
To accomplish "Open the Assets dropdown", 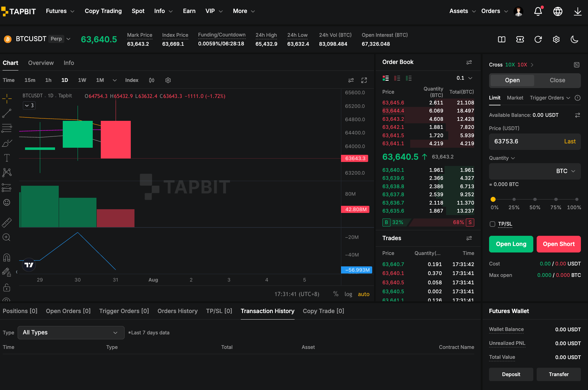I will click(x=462, y=11).
